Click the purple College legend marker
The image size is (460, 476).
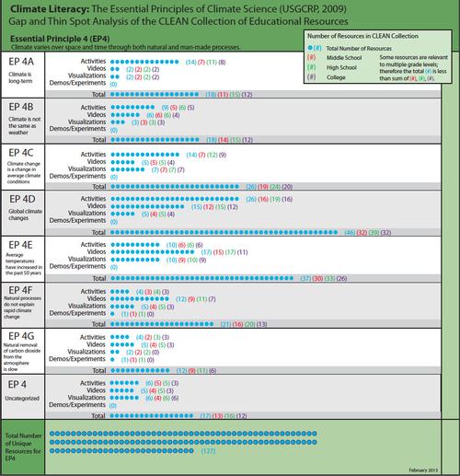tap(311, 77)
